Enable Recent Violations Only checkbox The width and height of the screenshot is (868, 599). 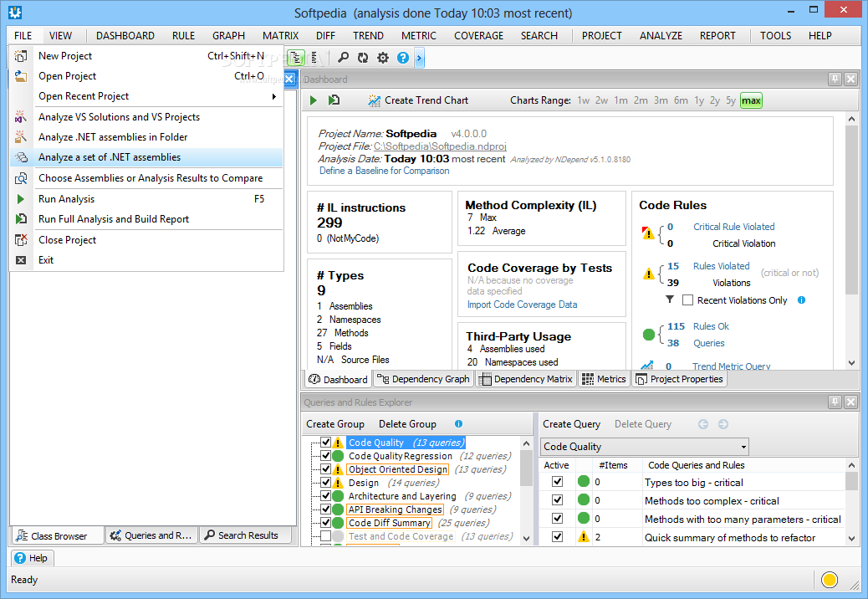687,300
